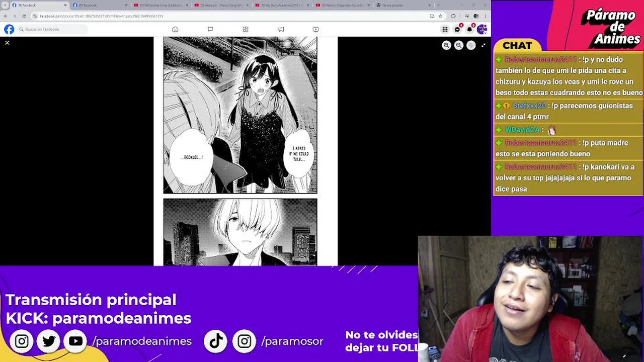
Task: Click WDavidCA username in chat
Action: (522, 130)
